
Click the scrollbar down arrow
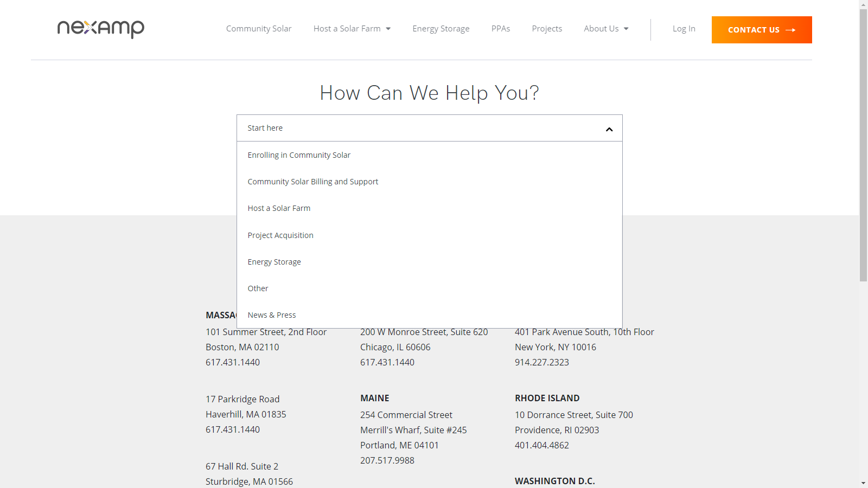[864, 483]
